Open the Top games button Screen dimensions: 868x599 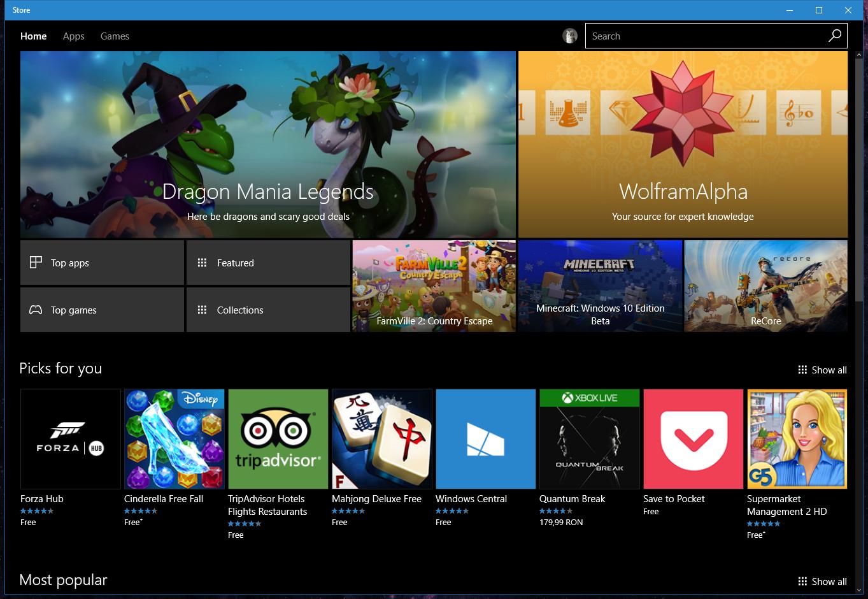tap(102, 310)
